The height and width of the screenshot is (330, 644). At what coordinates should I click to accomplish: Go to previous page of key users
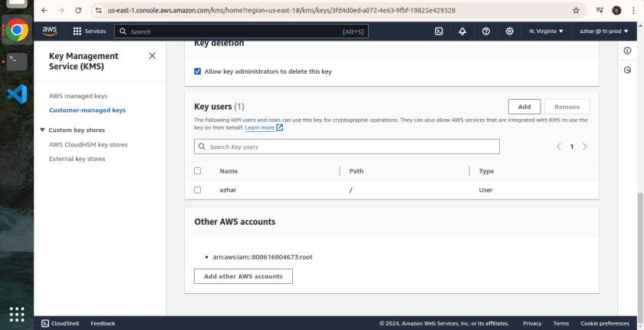click(x=559, y=147)
